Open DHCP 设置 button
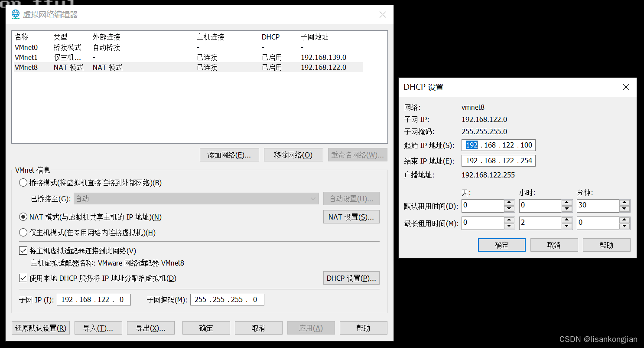Viewport: 644px width, 348px height. [x=351, y=278]
